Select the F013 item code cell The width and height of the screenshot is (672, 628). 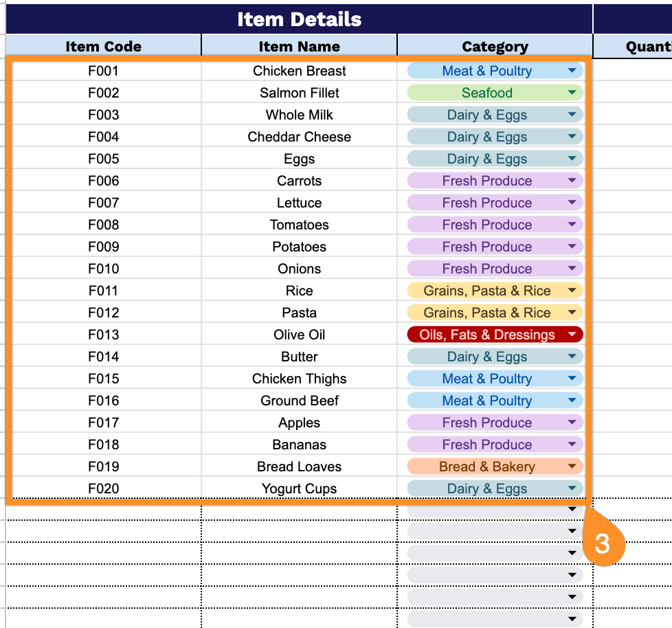pyautogui.click(x=103, y=335)
